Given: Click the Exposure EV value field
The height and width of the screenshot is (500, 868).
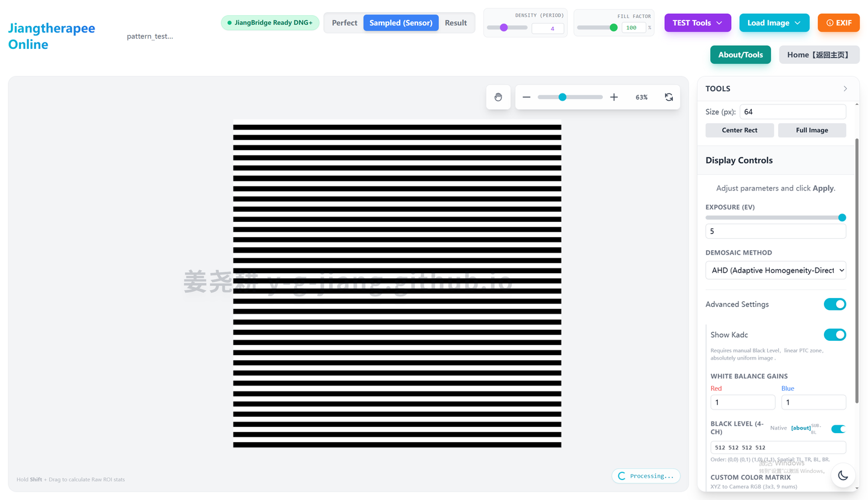Looking at the screenshot, I should coord(775,231).
